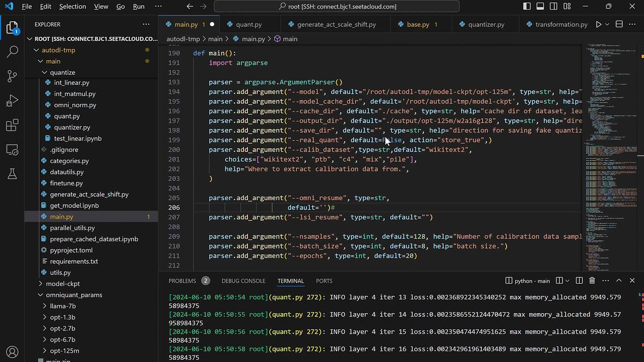The image size is (644, 362).
Task: Open the DEBUG CONSOLE panel tab
Action: (243, 280)
